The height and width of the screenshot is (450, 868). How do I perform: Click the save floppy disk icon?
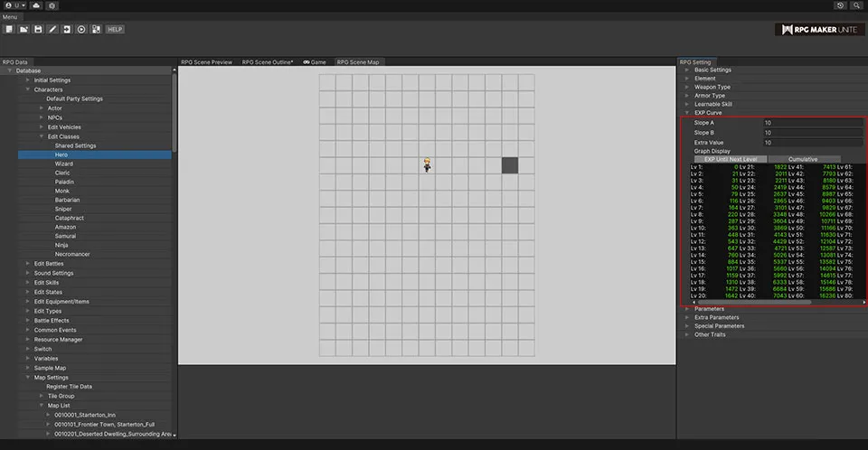click(38, 29)
